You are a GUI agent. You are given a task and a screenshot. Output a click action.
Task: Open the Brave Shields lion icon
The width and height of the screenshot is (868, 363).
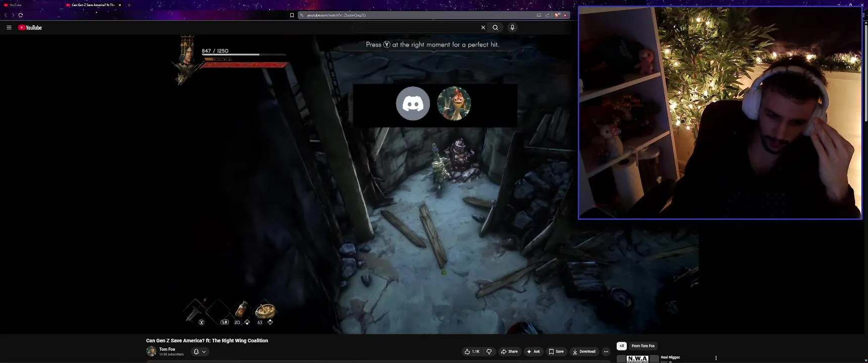[x=557, y=15]
